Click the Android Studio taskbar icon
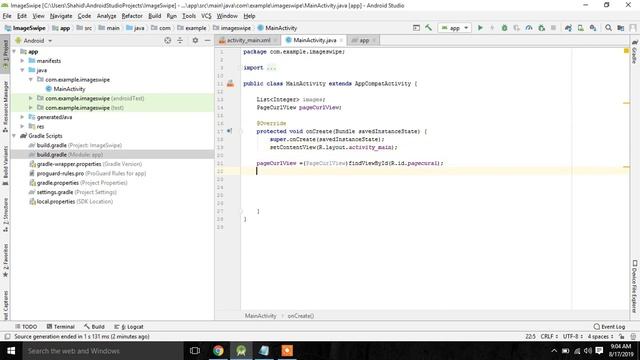Screen dimensions: 640x360 pyautogui.click(x=241, y=351)
